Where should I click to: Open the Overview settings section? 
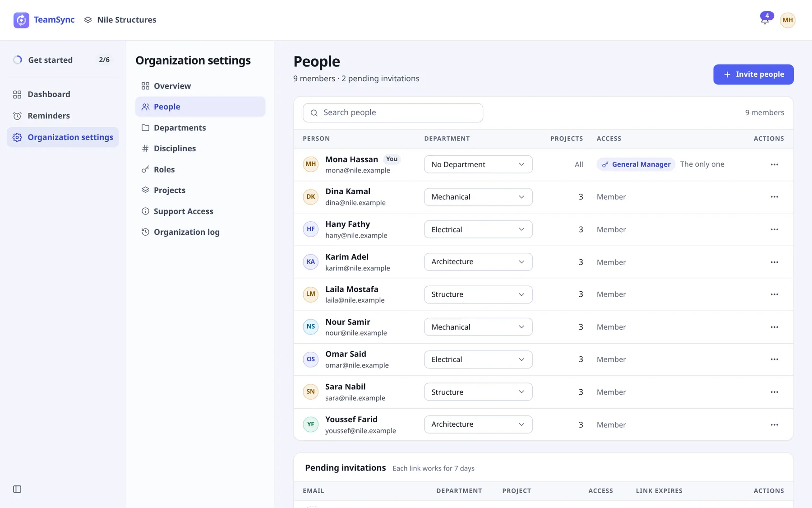click(x=200, y=86)
